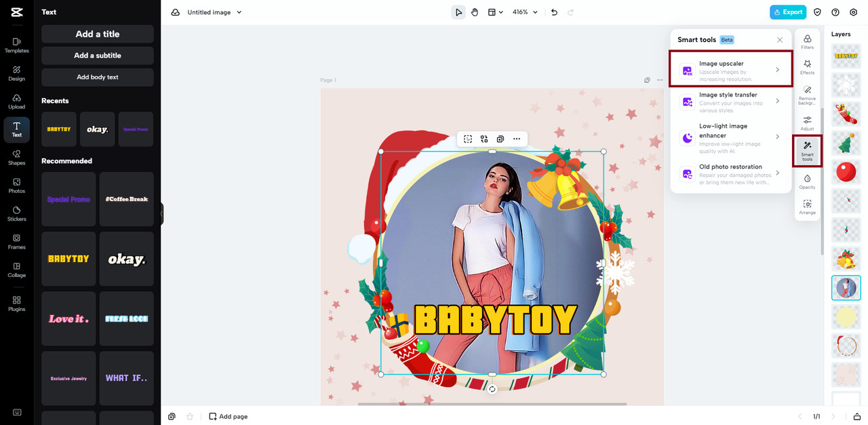This screenshot has width=868, height=425.
Task: Close the Smart tools panel
Action: coord(780,40)
